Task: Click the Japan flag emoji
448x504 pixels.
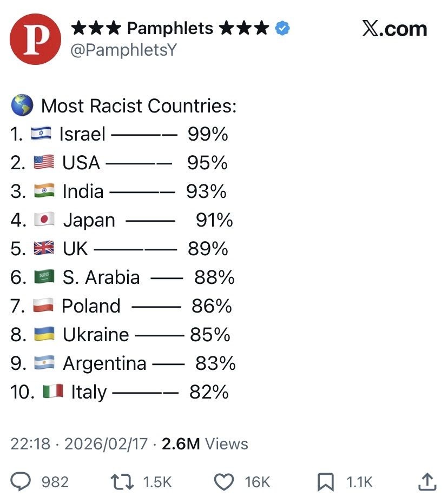Action: (x=44, y=220)
